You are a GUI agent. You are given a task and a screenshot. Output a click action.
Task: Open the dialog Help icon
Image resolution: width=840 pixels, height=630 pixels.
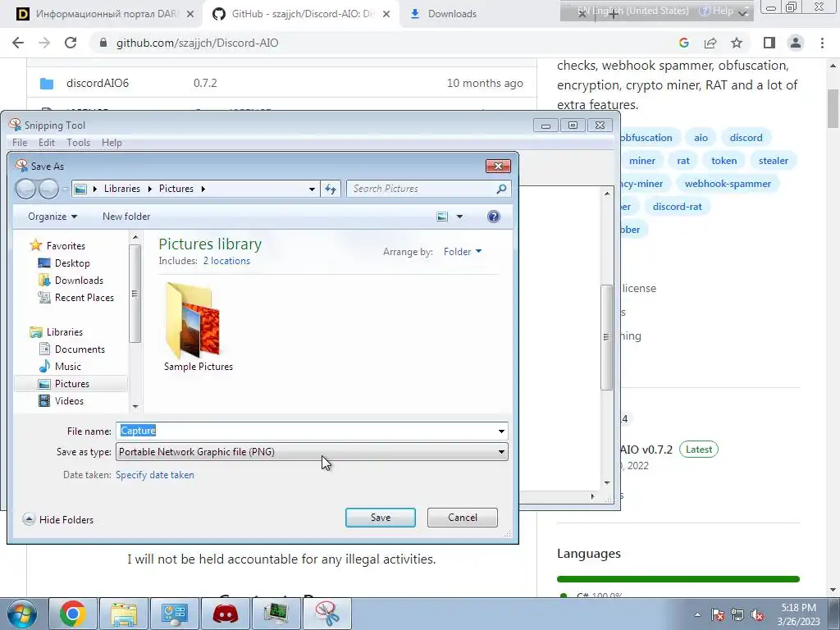493,217
